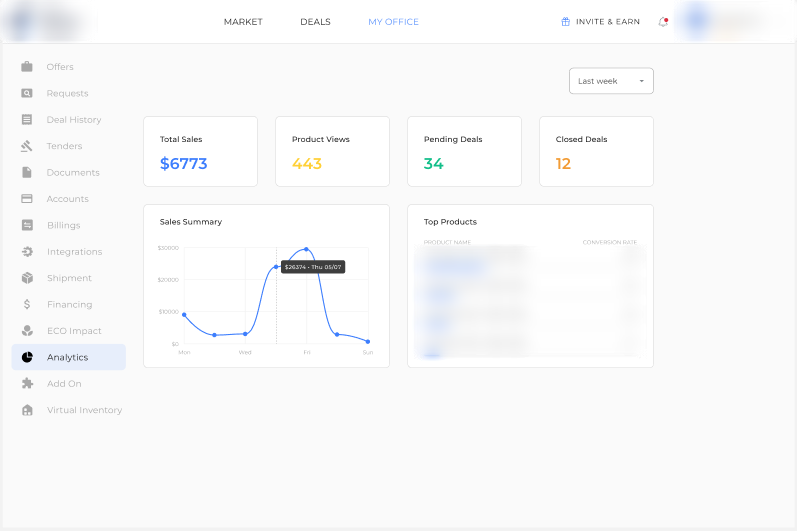Click the Integrations gear icon

point(27,252)
